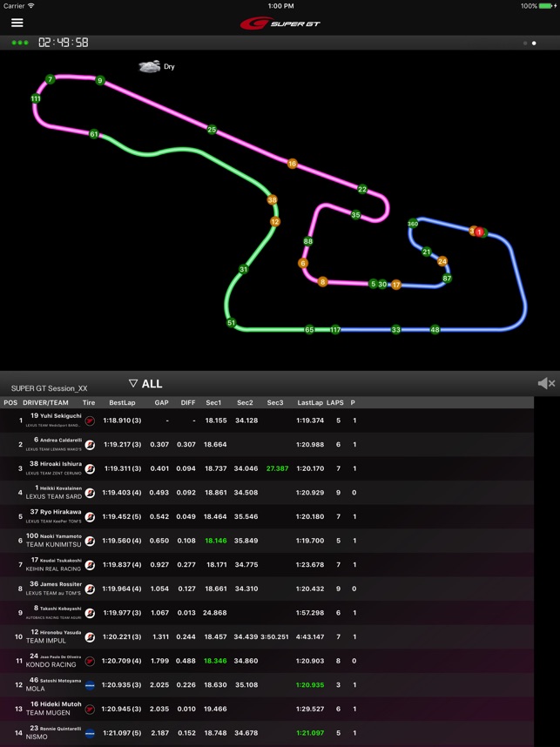Select car marker 31 on track map
The image size is (560, 747).
coord(244,269)
